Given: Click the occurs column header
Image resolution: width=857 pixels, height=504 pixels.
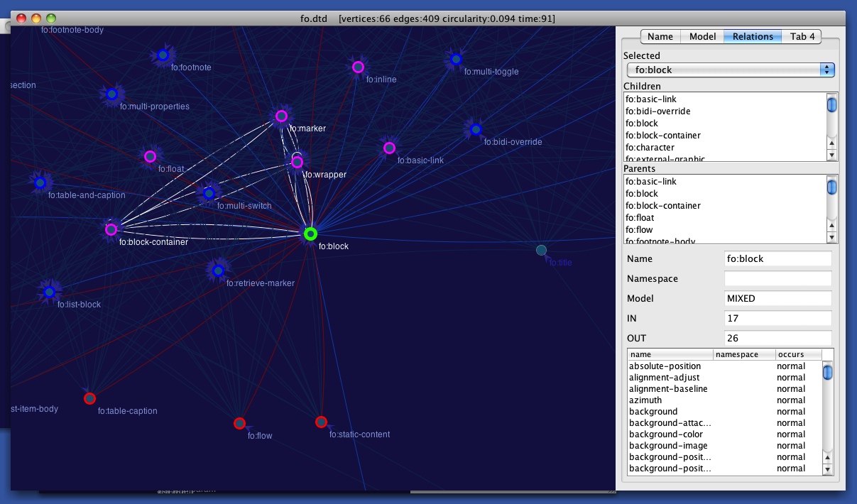Looking at the screenshot, I should tap(798, 354).
